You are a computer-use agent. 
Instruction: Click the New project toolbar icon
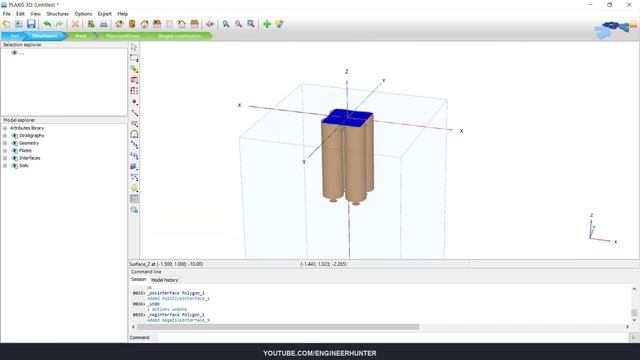click(7, 24)
